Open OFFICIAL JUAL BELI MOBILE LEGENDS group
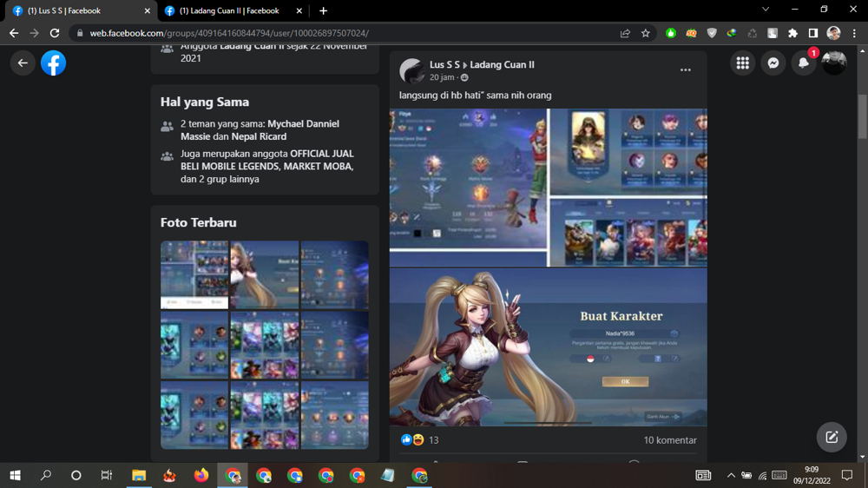The image size is (868, 488). click(x=266, y=160)
